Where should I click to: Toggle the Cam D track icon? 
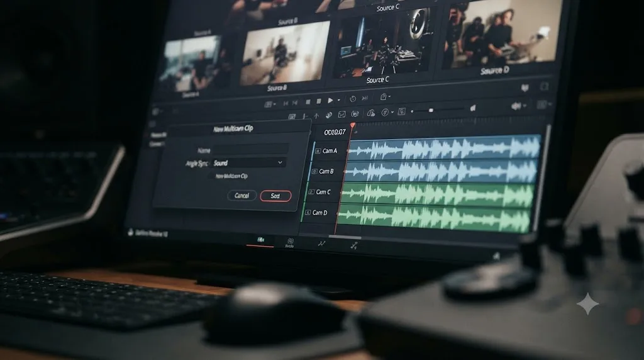[308, 213]
